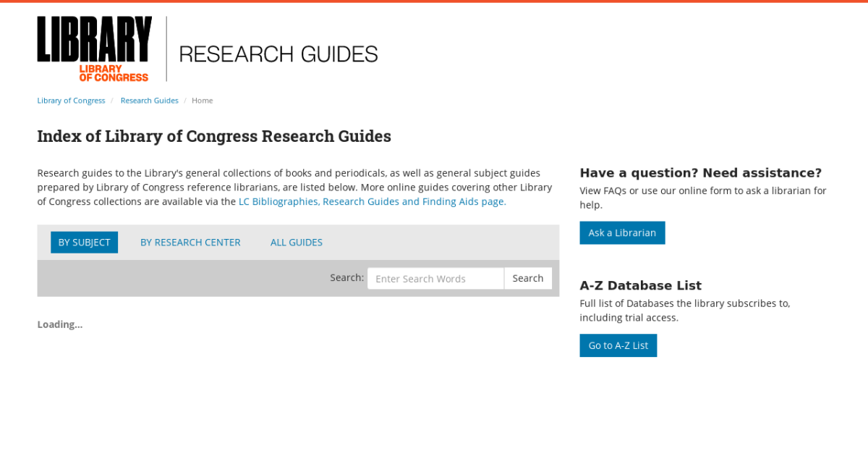Screen dimensions: 868x454
Task: Click the 'Search:' label
Action: [347, 277]
